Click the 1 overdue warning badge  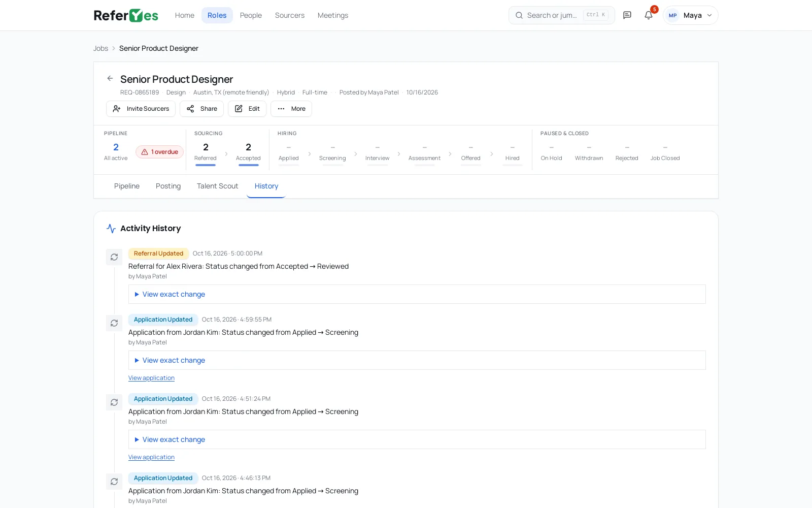[x=159, y=152]
